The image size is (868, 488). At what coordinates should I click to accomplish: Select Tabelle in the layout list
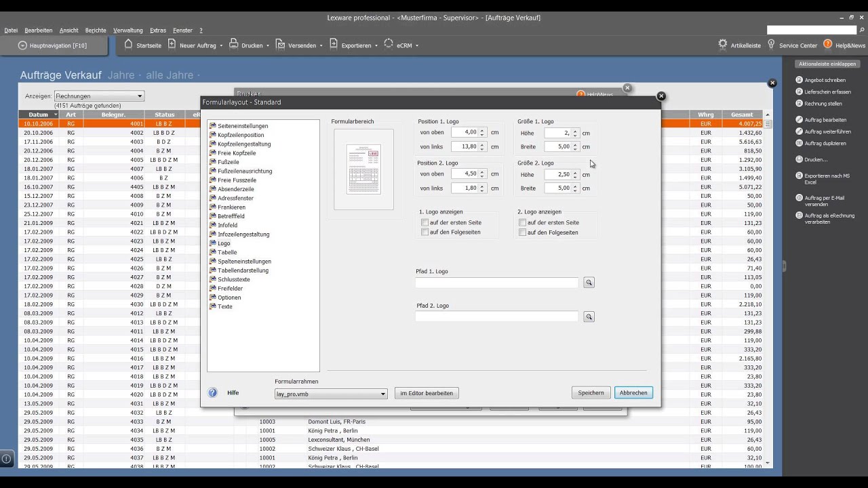(227, 252)
